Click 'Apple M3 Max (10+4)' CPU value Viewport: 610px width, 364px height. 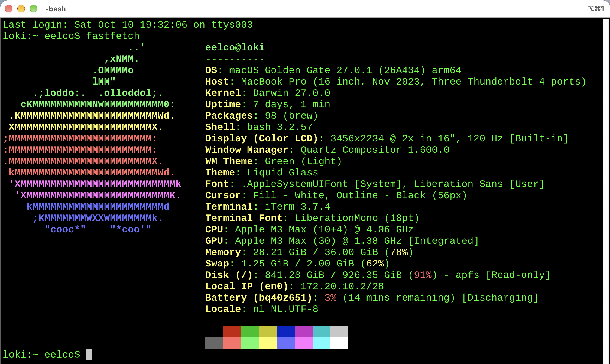tap(292, 229)
